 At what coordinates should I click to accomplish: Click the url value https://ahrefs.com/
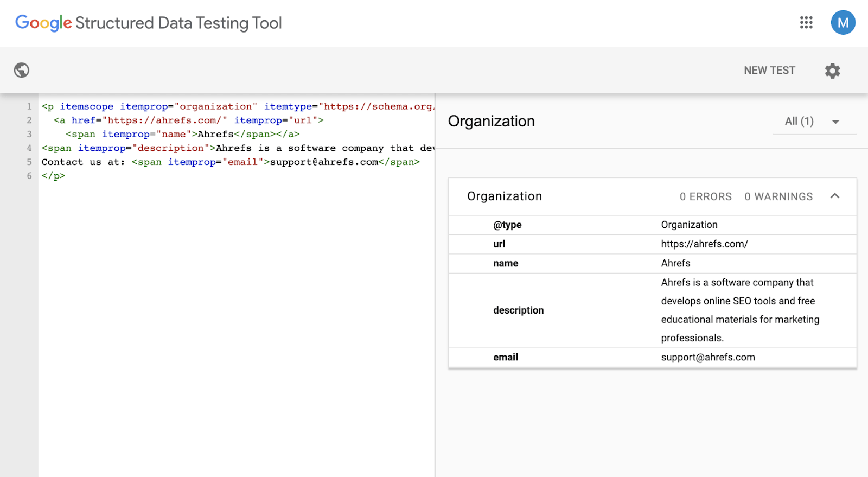(x=704, y=244)
